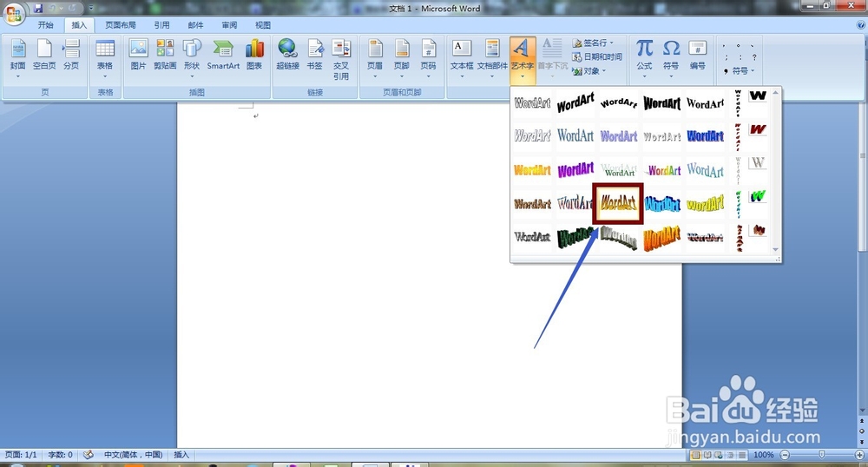The height and width of the screenshot is (467, 868).
Task: Open the table (表格) insert menu
Action: (105, 58)
